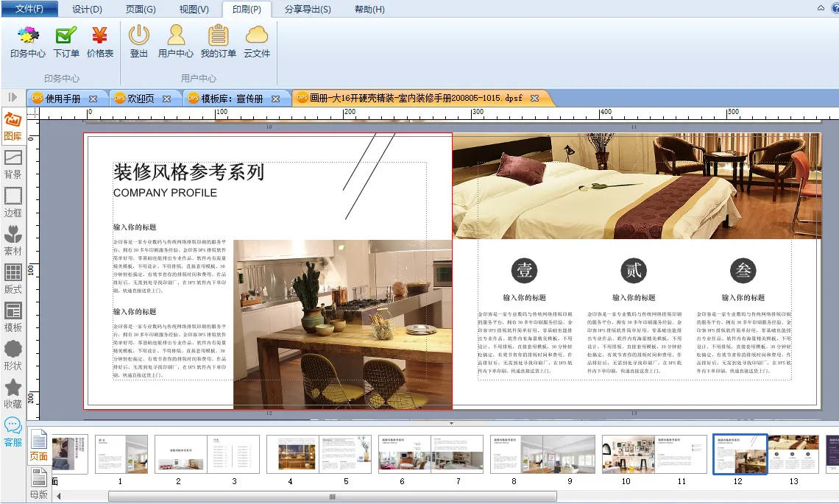Image resolution: width=839 pixels, height=504 pixels.
Task: Close the 使用手册 document tab
Action: 93,99
